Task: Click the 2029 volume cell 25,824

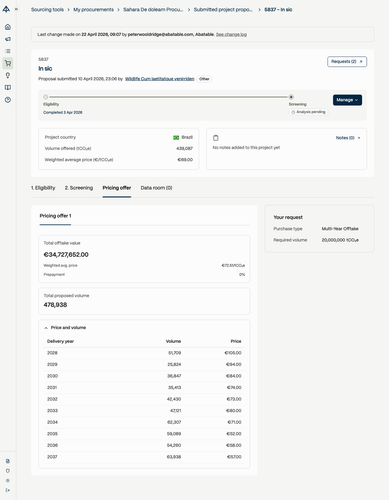Action: tap(174, 365)
